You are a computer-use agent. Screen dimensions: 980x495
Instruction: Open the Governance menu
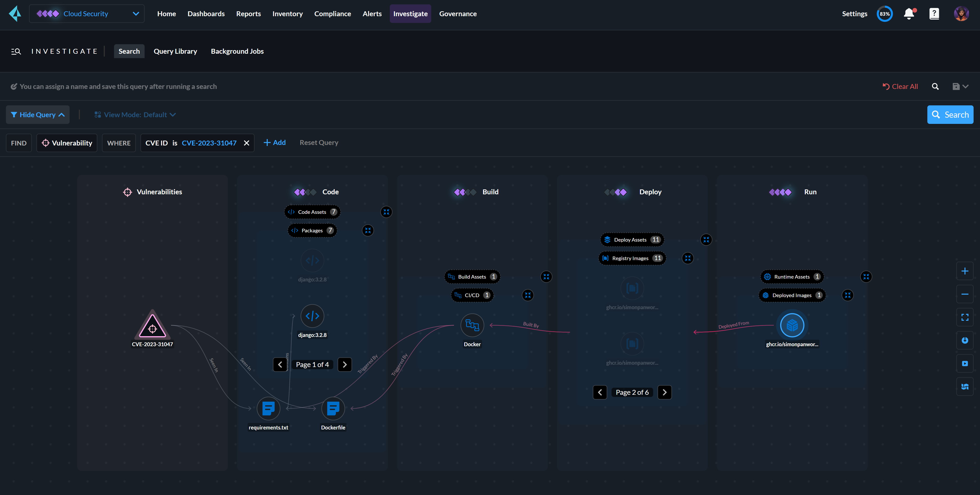click(x=458, y=14)
